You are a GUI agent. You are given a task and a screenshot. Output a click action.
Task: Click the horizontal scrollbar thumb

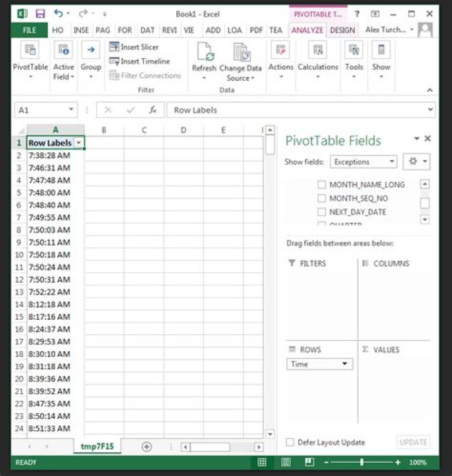pos(210,447)
